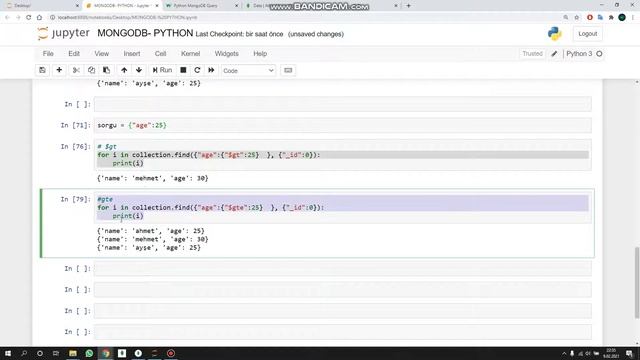
Task: Go to browser home page icon
Action: [39, 18]
